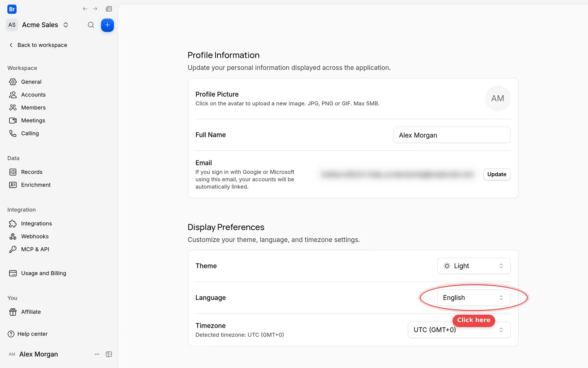This screenshot has height=368, width=588.
Task: Click the Br app logo icon
Action: pos(12,9)
